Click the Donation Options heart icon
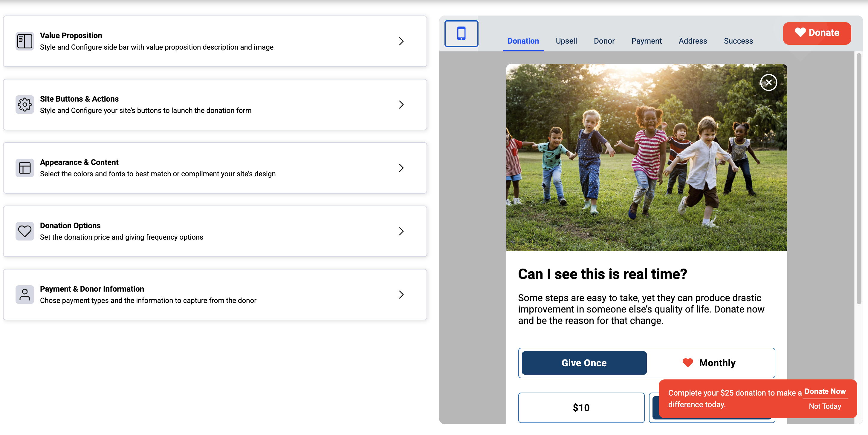The width and height of the screenshot is (868, 435). tap(25, 231)
